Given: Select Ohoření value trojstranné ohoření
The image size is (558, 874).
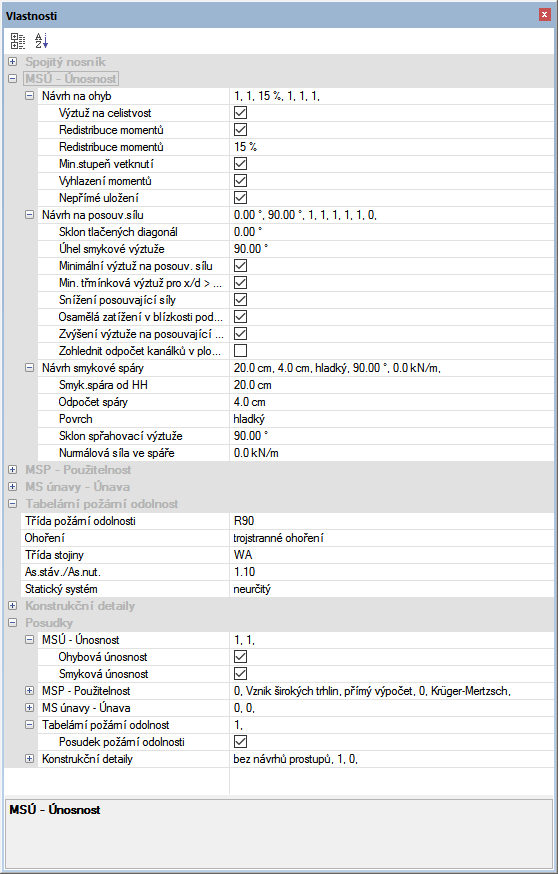Looking at the screenshot, I should (x=391, y=538).
